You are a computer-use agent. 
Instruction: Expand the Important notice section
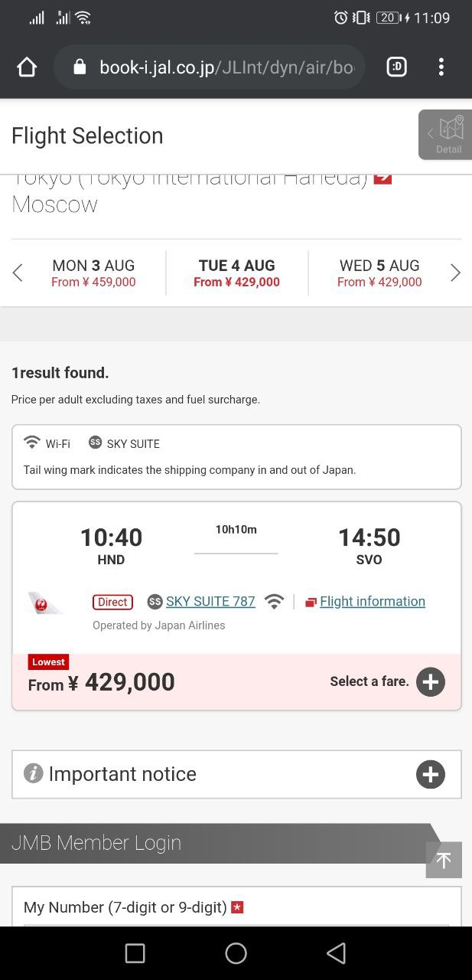click(x=236, y=774)
